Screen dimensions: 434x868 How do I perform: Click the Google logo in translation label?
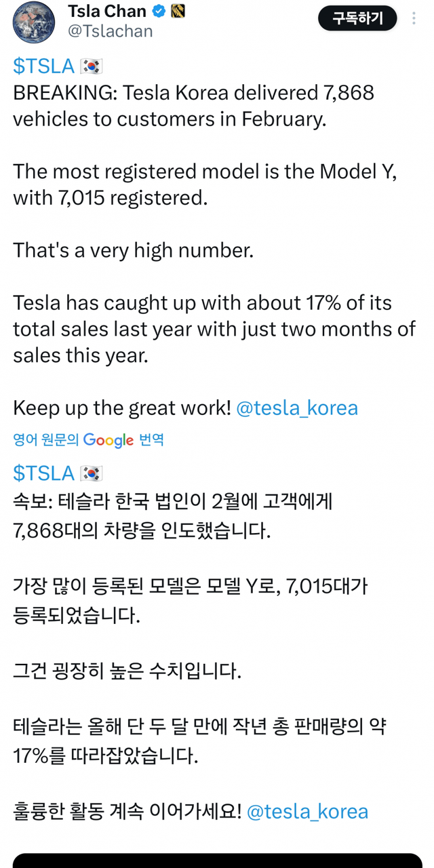[x=108, y=440]
